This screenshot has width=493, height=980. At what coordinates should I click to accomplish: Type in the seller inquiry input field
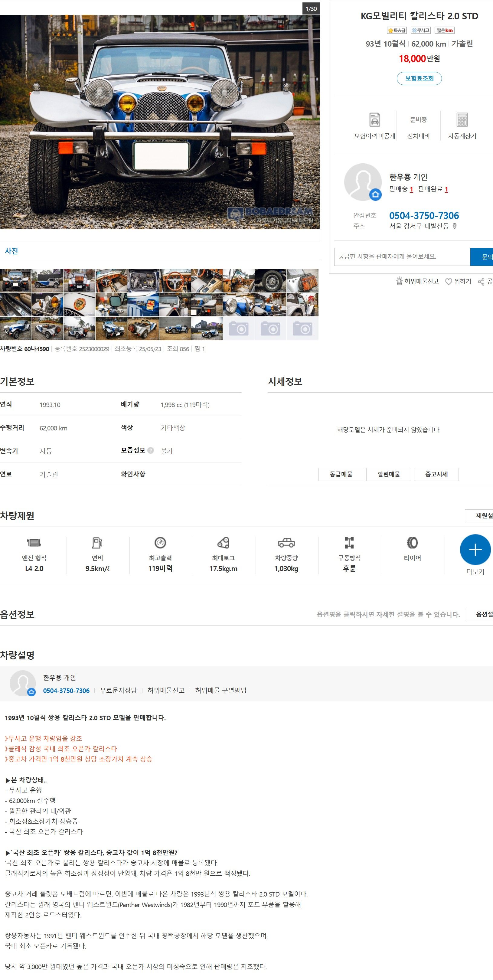click(x=402, y=257)
